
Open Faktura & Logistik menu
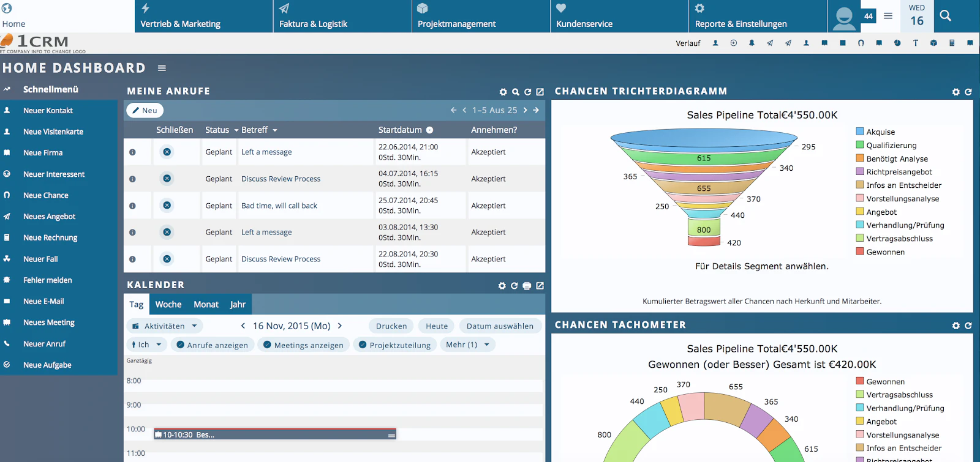342,16
